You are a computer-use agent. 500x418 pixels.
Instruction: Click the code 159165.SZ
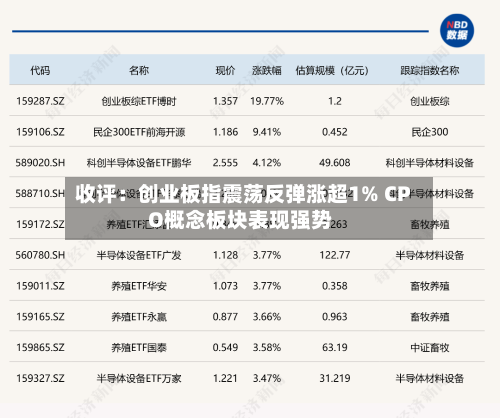pos(40,317)
